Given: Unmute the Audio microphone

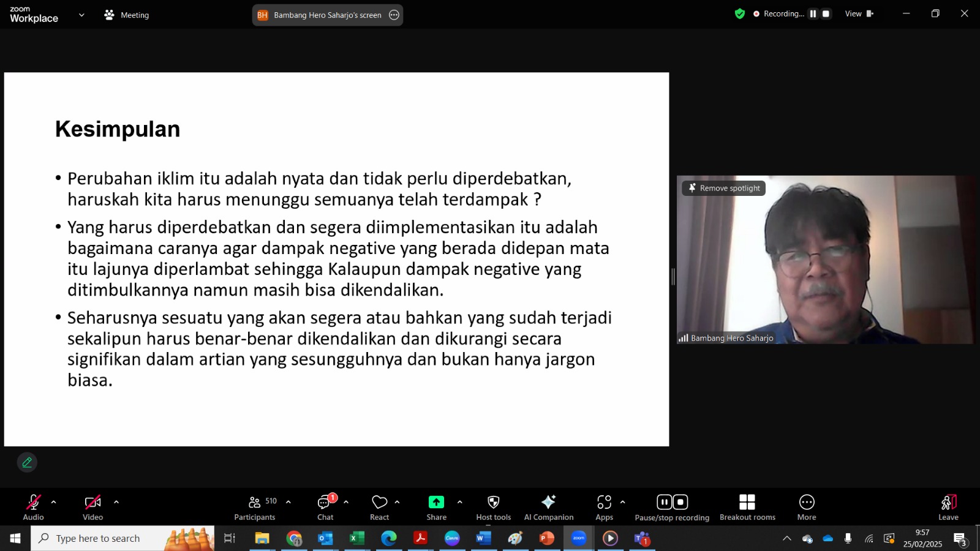Looking at the screenshot, I should point(33,508).
